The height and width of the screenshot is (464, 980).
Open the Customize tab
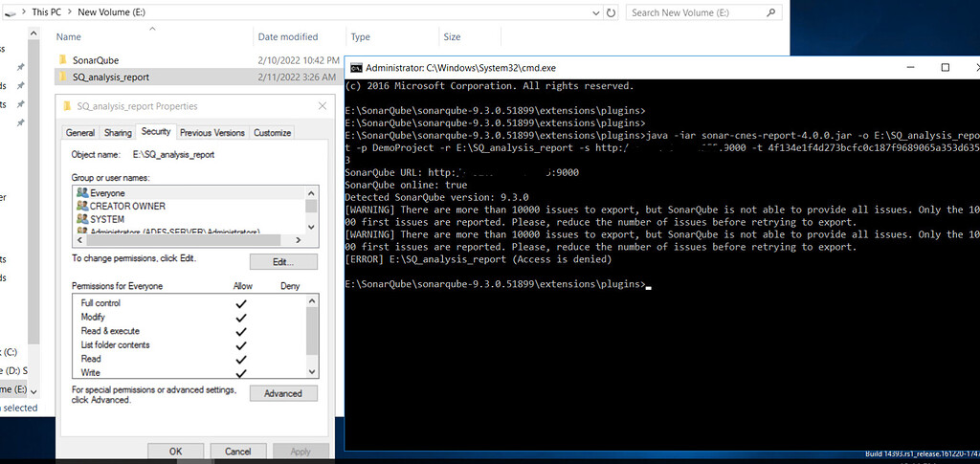[272, 132]
